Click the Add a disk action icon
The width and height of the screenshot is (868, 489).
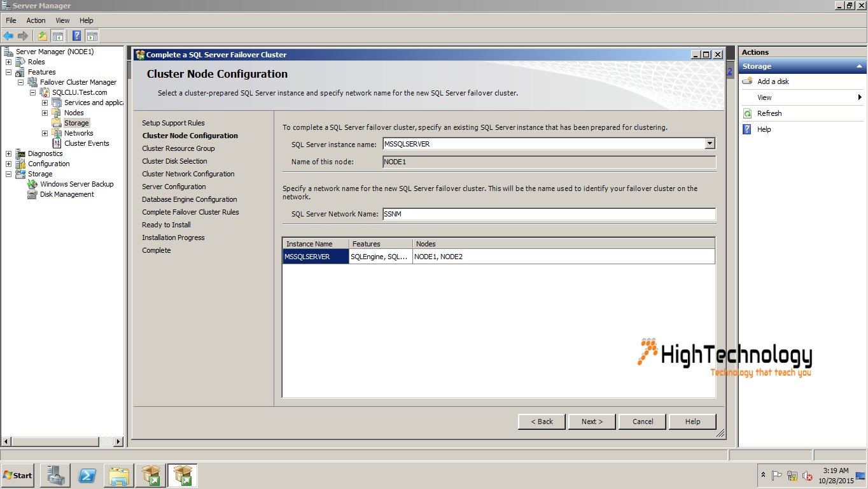(747, 81)
